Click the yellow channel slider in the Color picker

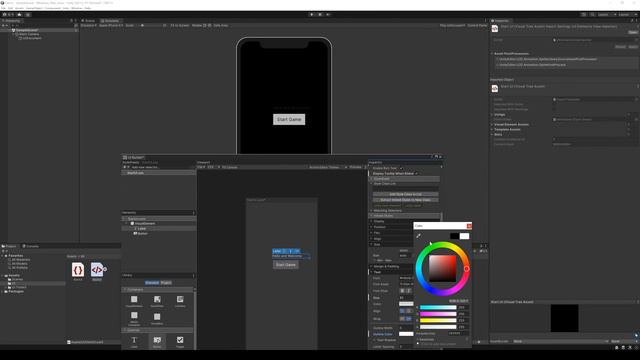(x=438, y=320)
